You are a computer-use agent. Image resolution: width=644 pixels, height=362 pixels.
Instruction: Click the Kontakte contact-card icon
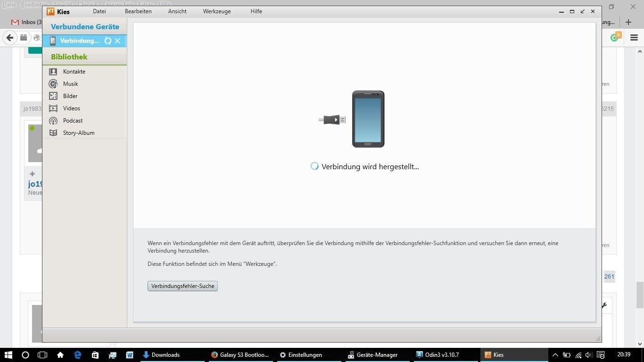pyautogui.click(x=53, y=72)
